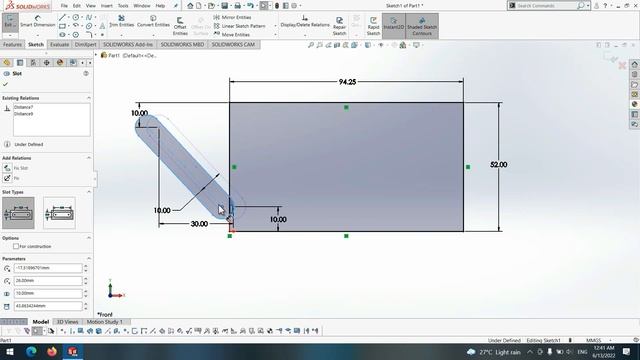Image resolution: width=640 pixels, height=360 pixels.
Task: Open the Edit menu
Action: click(x=77, y=6)
